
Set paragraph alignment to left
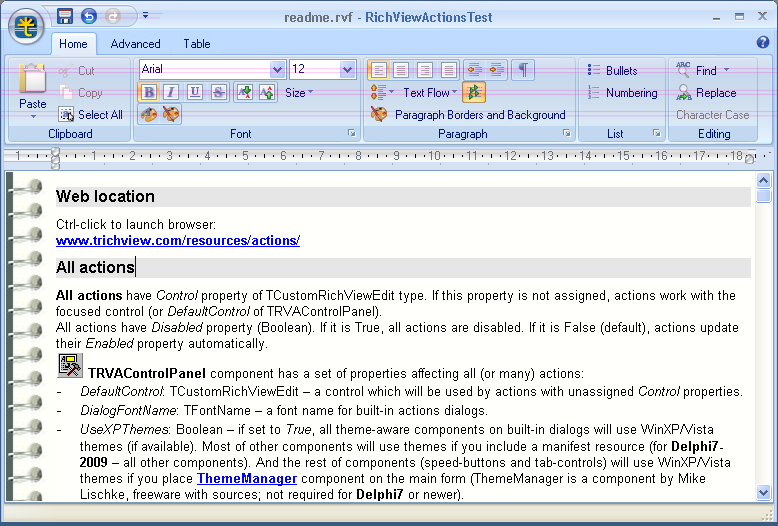pos(379,70)
